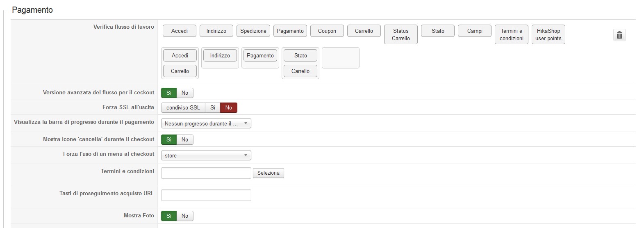Click the Status Carrello block
This screenshot has height=228, width=644.
coord(401,34)
